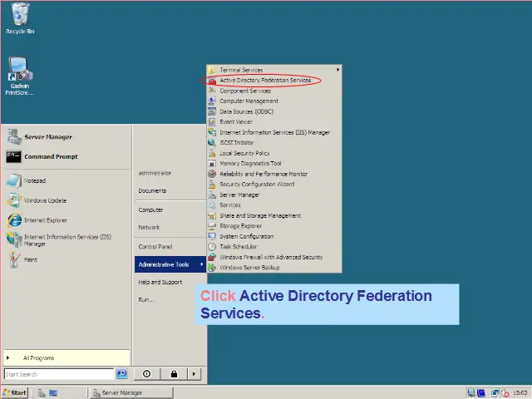
Task: Click the Task Scheduler clock icon
Action: coord(212,247)
